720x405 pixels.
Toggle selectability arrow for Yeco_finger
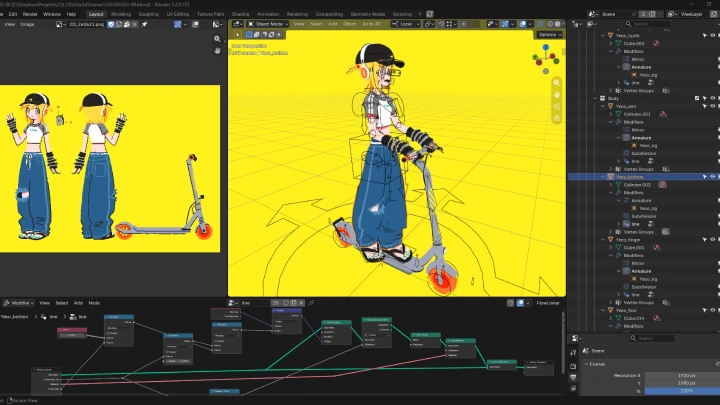(704, 240)
